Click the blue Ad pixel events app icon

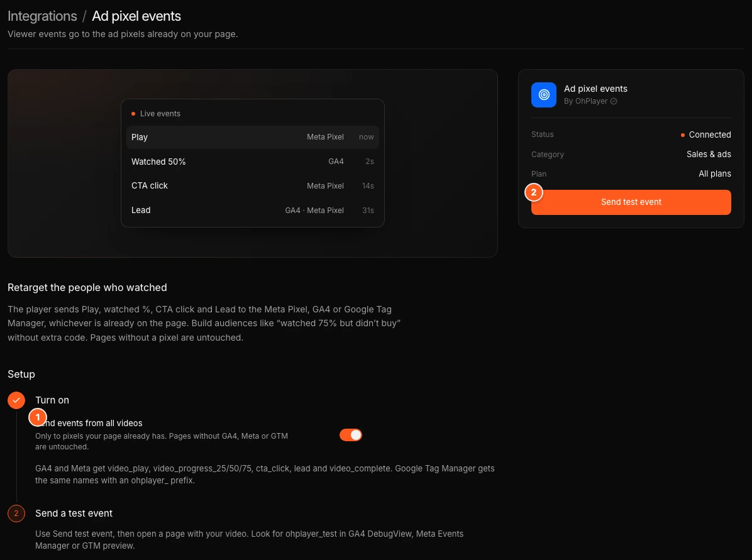pyautogui.click(x=543, y=95)
